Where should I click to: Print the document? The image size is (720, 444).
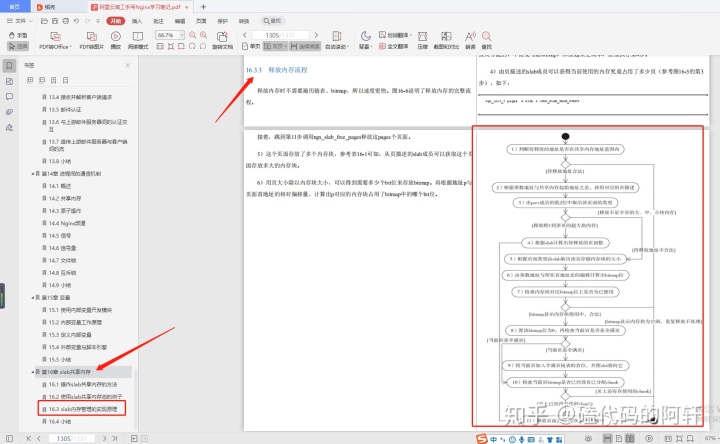point(66,21)
